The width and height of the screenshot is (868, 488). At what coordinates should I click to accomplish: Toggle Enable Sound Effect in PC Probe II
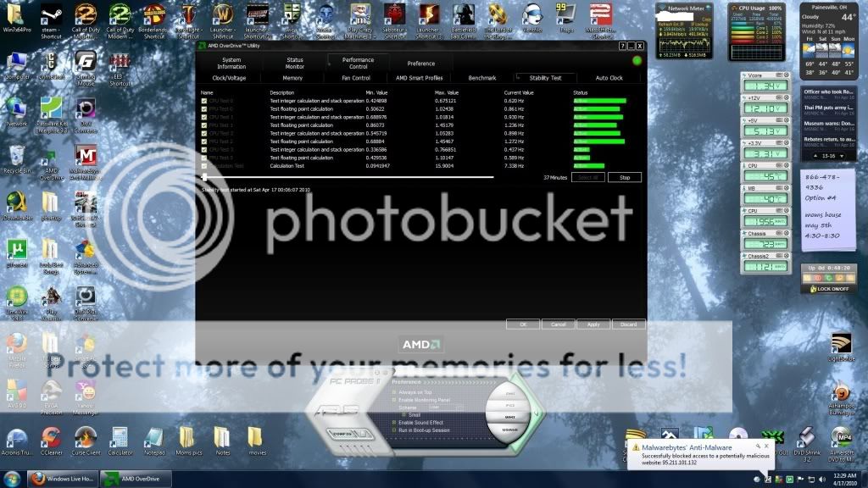394,422
